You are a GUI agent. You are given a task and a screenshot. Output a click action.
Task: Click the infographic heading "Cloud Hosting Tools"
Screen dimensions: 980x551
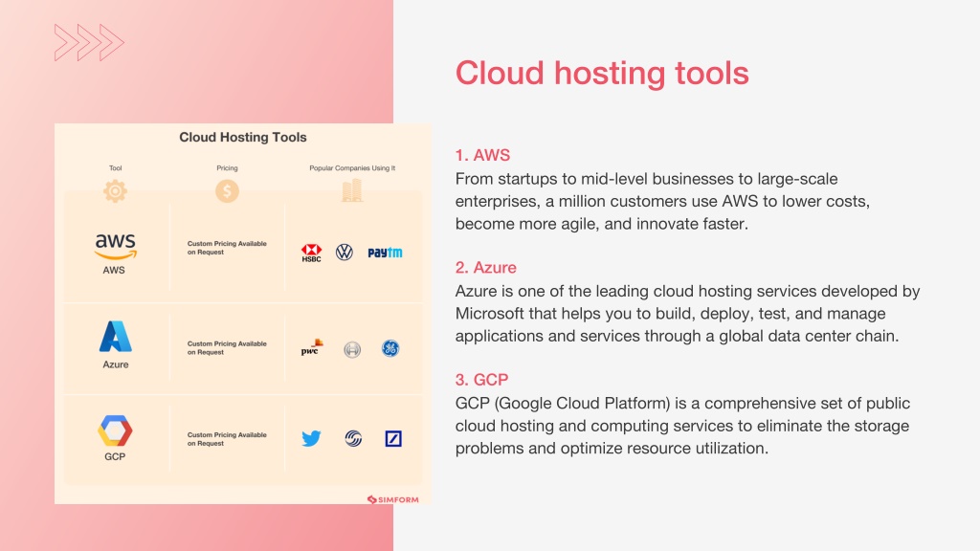pos(243,138)
